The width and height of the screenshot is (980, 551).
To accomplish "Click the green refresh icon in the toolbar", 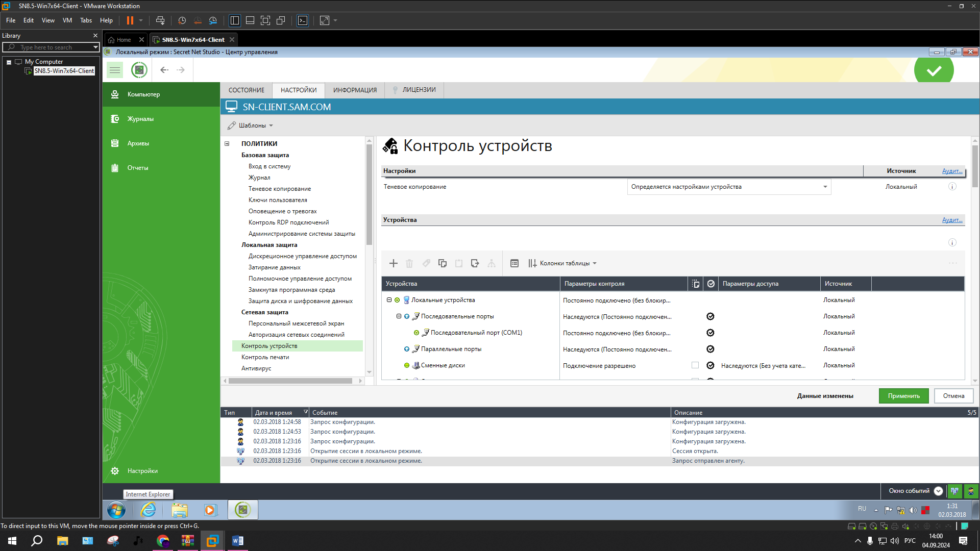I will pos(139,70).
